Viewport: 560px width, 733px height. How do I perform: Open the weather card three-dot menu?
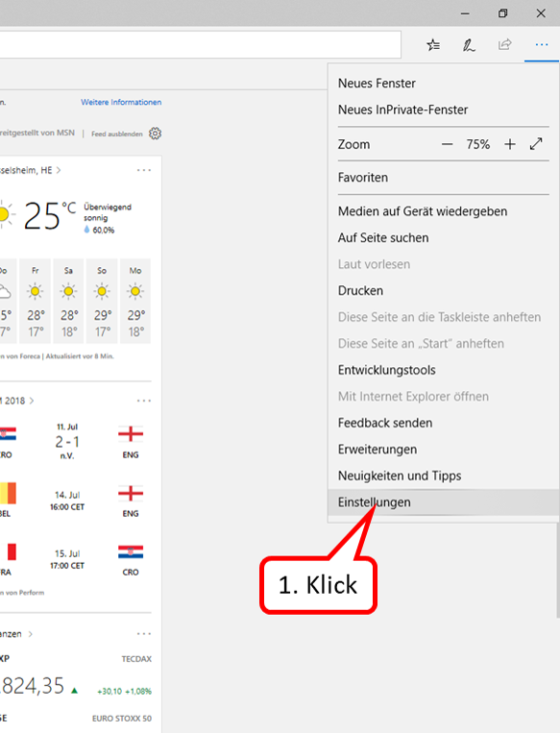click(x=144, y=170)
